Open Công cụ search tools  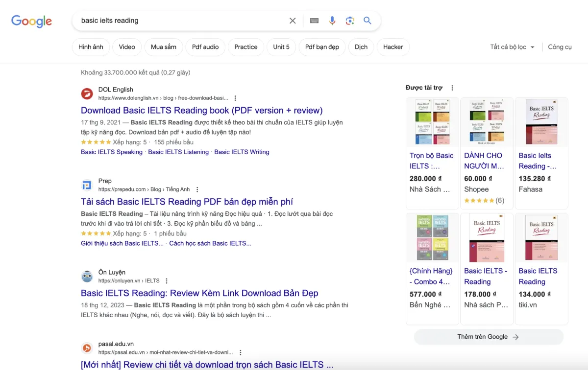click(x=560, y=47)
